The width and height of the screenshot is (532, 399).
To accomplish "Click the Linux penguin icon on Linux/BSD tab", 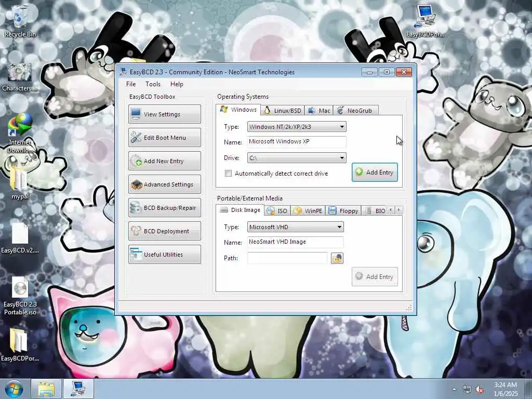I will click(268, 111).
